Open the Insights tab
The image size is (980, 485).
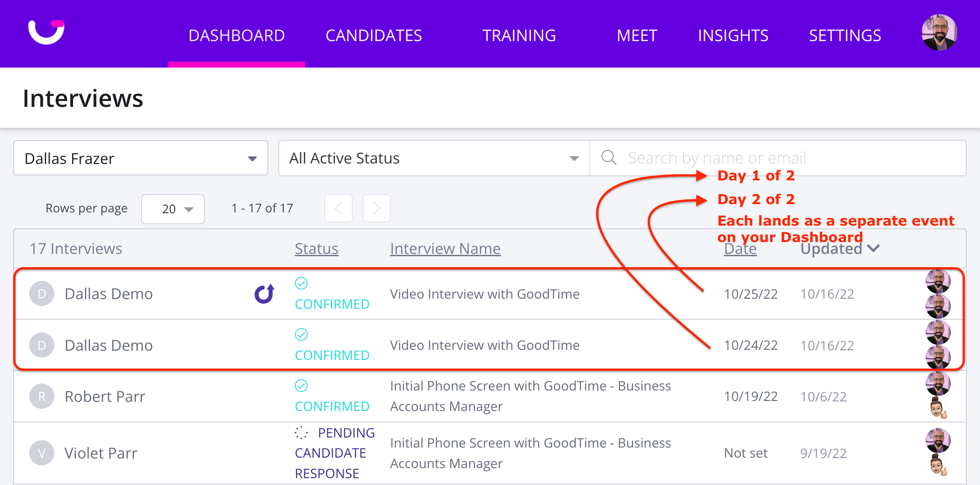(x=733, y=36)
